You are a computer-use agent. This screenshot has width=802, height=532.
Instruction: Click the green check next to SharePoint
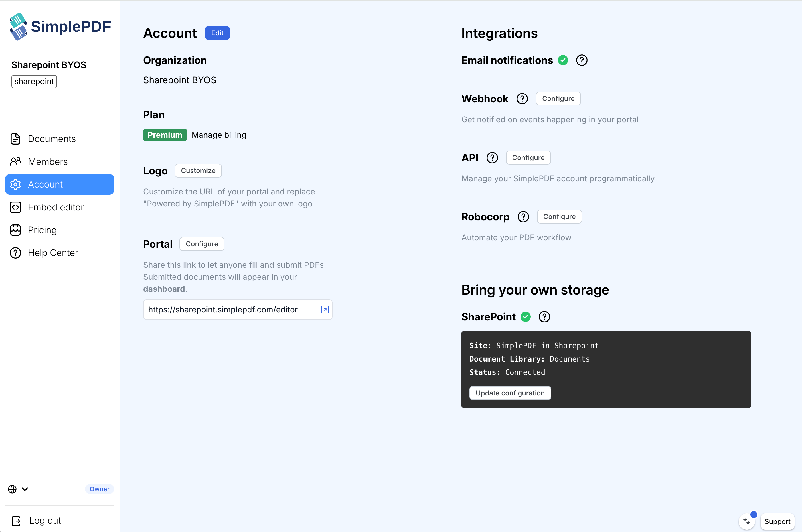coord(525,316)
